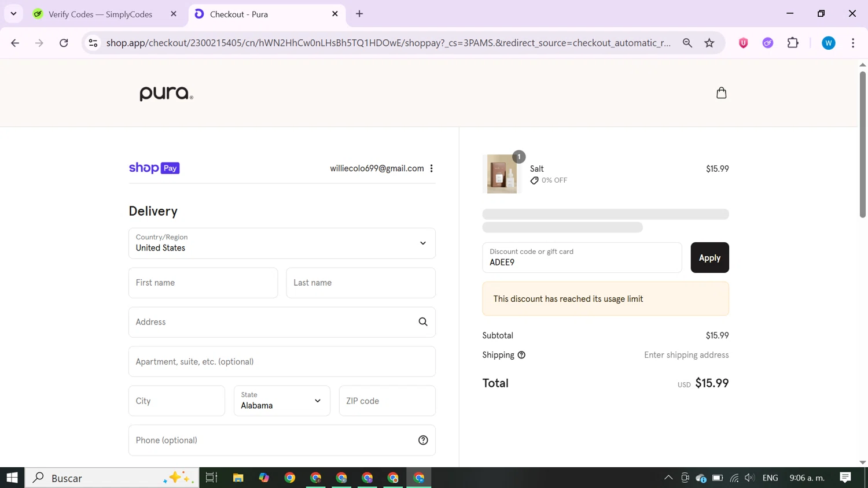
Task: Click the usage limit error message
Action: (605, 299)
